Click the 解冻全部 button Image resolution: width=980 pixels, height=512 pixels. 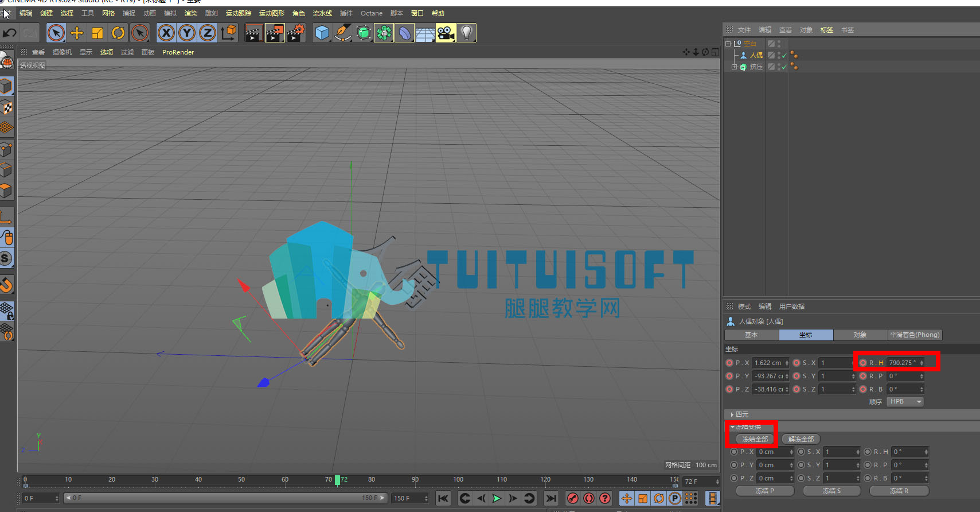click(x=801, y=439)
